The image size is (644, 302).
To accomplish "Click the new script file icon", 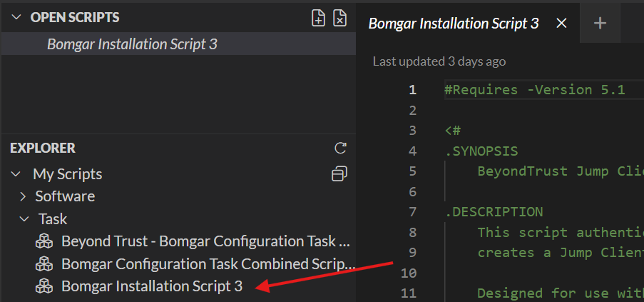I will 319,18.
